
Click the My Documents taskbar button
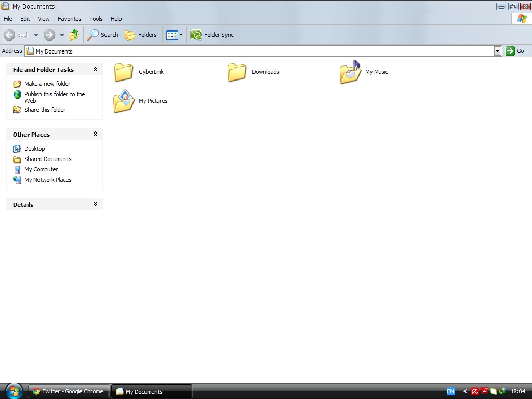coord(152,391)
